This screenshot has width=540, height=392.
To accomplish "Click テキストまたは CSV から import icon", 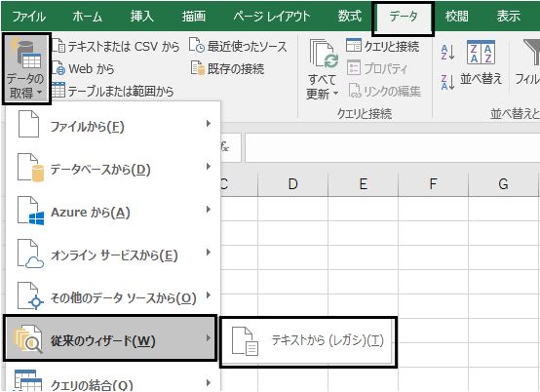I will (x=58, y=46).
